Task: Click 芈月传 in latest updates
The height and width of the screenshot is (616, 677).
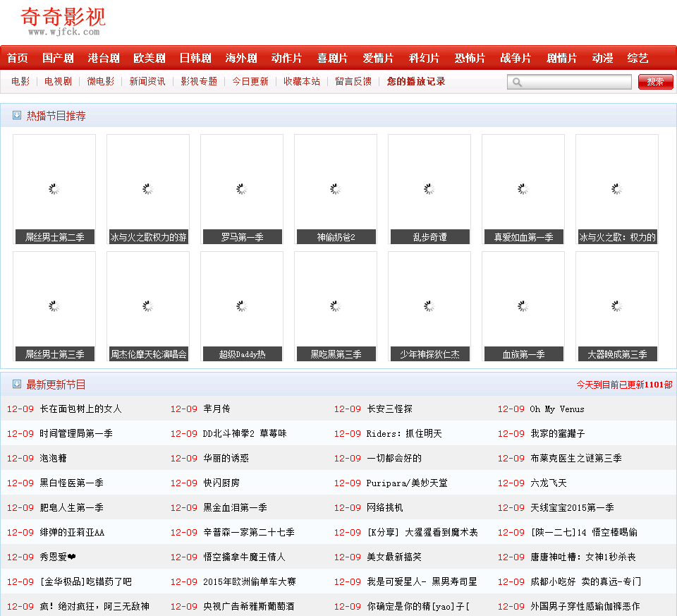Action: (216, 409)
